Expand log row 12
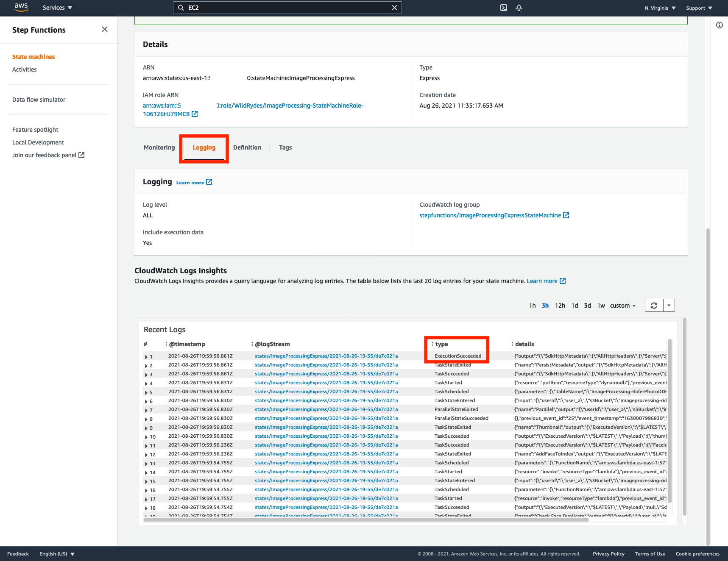This screenshot has width=728, height=561. click(147, 455)
